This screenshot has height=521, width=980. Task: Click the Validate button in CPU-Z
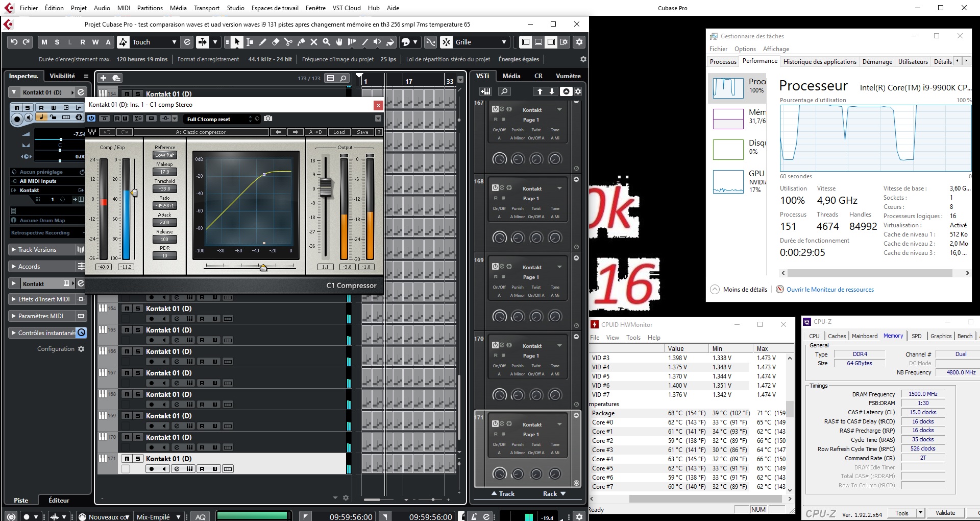[945, 513]
